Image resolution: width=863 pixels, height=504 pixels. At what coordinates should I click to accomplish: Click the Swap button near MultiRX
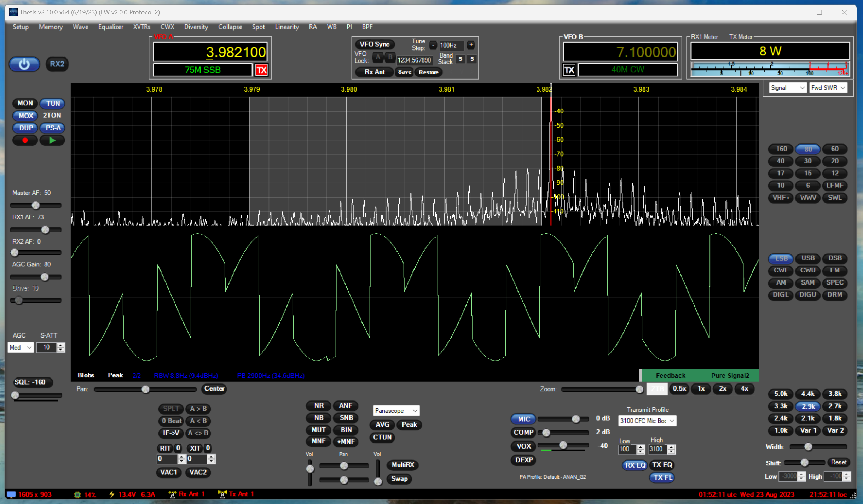click(x=399, y=479)
